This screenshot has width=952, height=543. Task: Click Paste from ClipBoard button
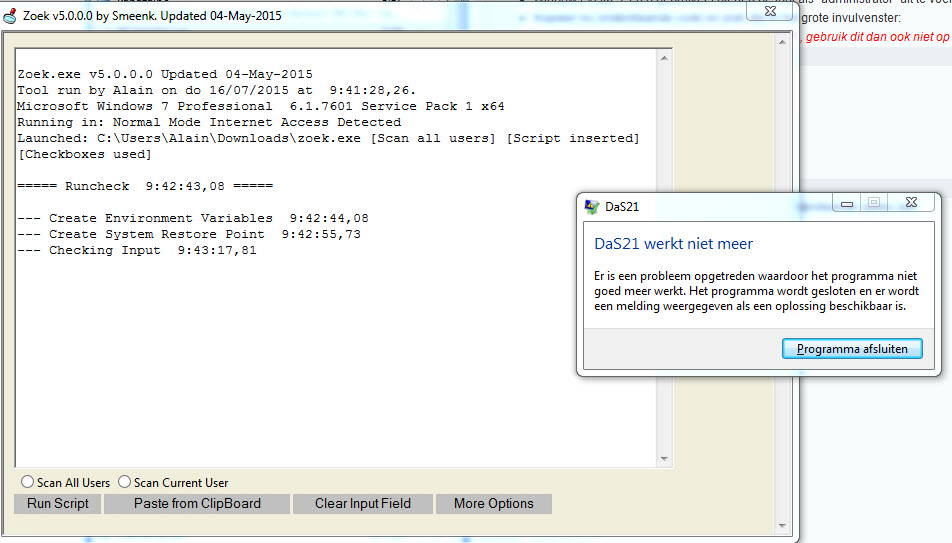tap(197, 504)
